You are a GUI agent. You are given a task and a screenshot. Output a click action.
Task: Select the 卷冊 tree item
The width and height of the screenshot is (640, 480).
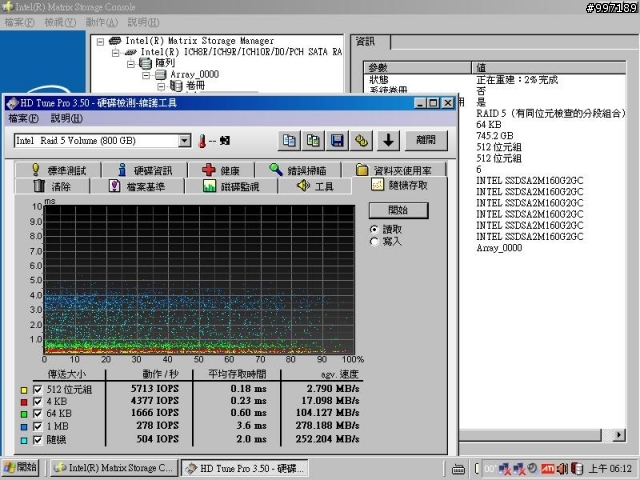(x=196, y=86)
